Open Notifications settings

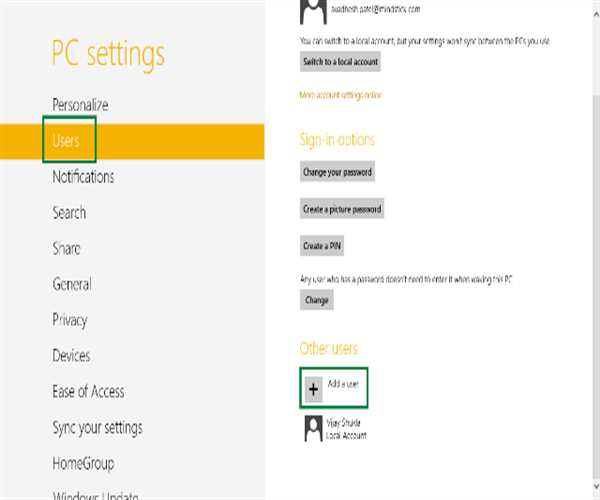tap(83, 177)
